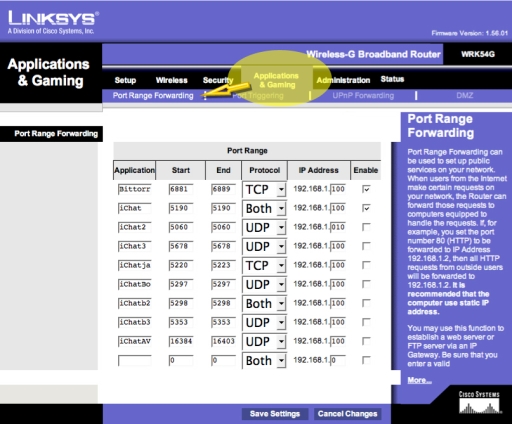Click IP last octet in Bittorr row
The width and height of the screenshot is (512, 424).
(338, 189)
